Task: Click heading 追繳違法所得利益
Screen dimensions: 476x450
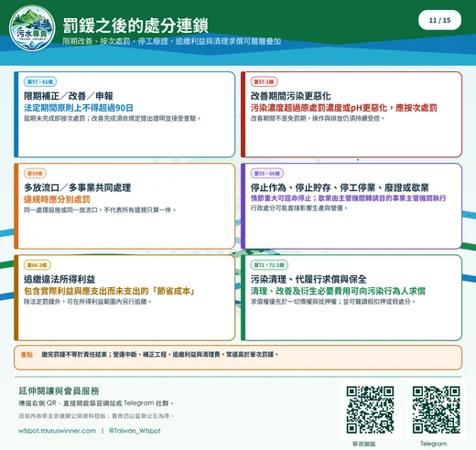Action: [x=59, y=279]
